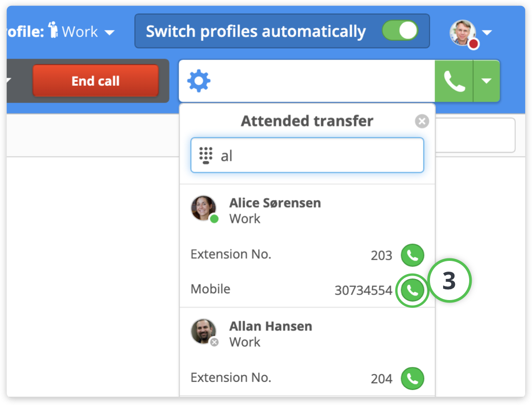Click Alice Sørensen's avatar photo
Screen dimensions: 532x405
pos(203,208)
